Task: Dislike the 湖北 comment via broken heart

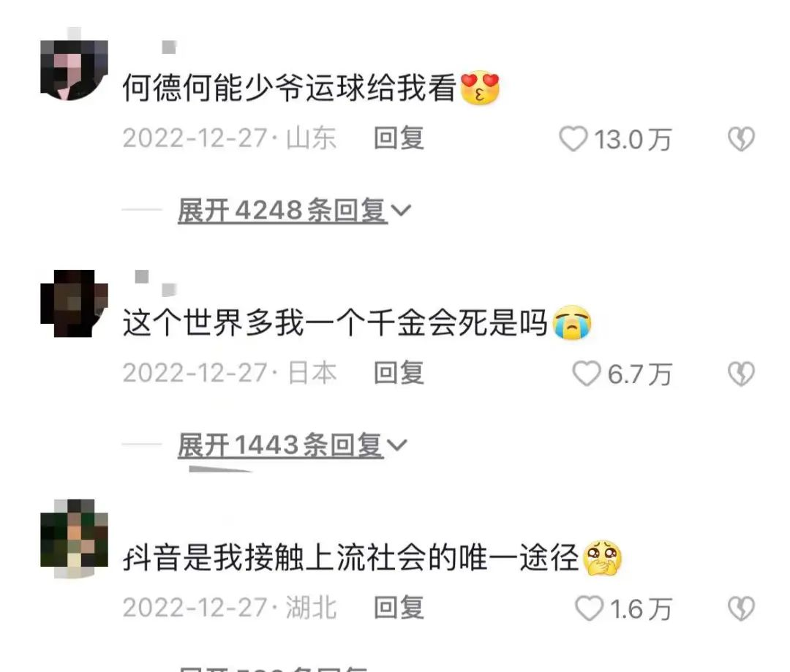Action: tap(741, 608)
